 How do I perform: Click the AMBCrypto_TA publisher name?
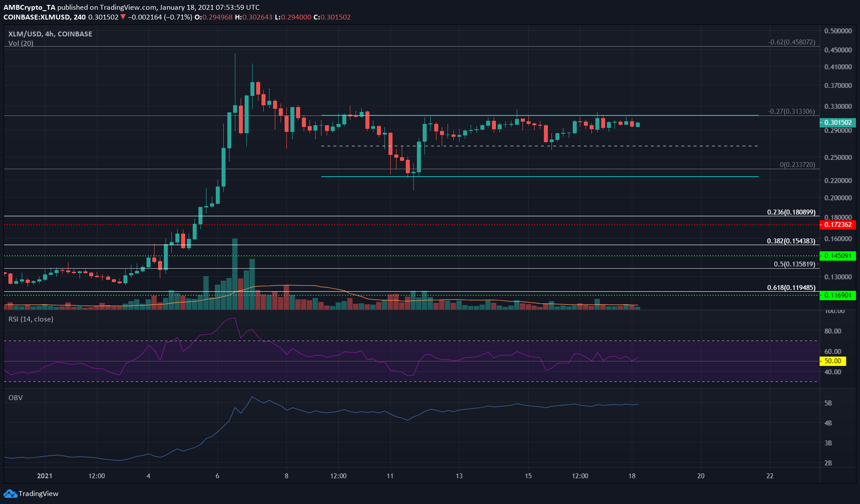30,8
